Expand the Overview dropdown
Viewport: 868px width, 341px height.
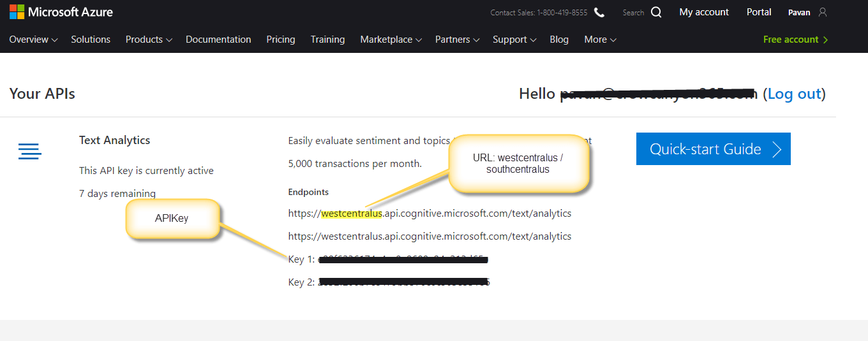click(x=33, y=40)
